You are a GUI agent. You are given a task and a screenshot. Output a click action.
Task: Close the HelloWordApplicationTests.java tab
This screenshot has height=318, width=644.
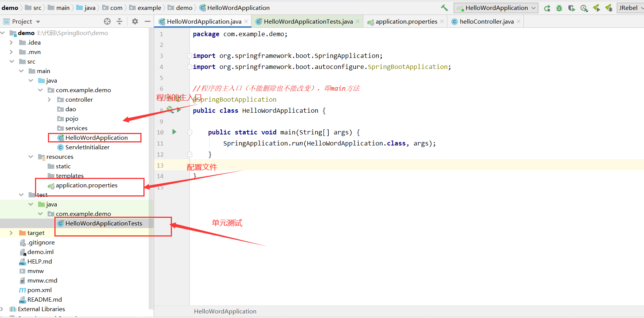(x=358, y=22)
